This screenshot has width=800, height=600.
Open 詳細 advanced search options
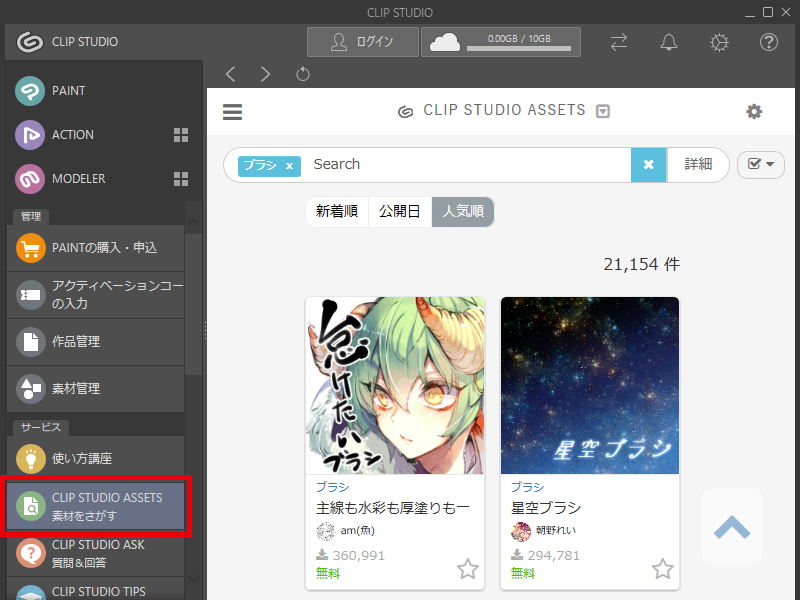pyautogui.click(x=697, y=165)
